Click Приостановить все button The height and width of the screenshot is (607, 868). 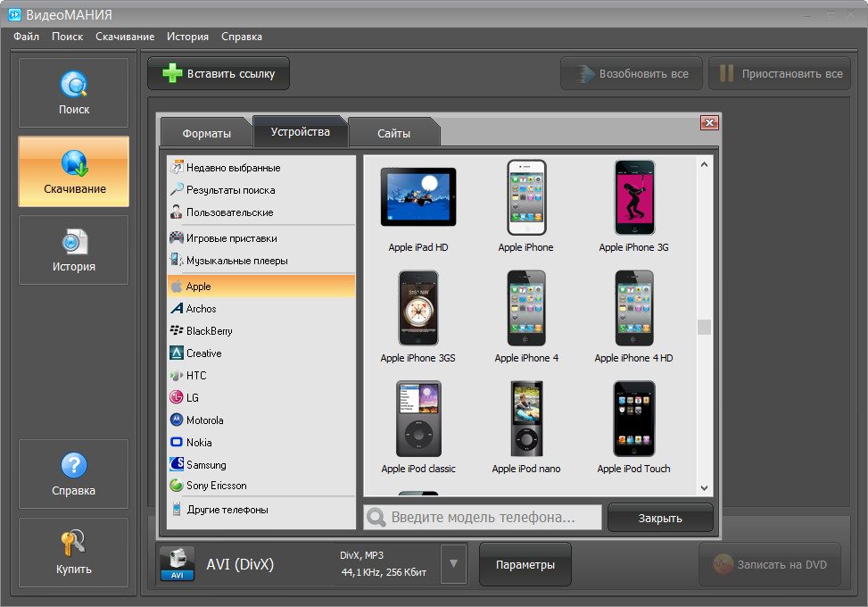coord(780,74)
